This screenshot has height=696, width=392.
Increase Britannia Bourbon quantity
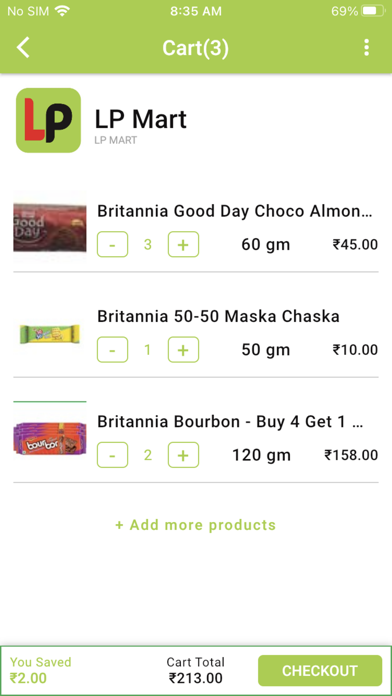[183, 455]
